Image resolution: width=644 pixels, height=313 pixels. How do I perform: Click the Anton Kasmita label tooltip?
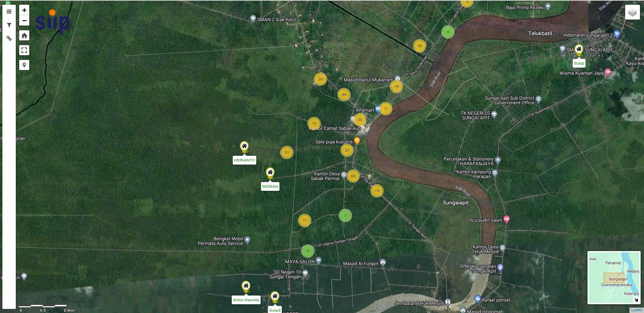pos(246,300)
